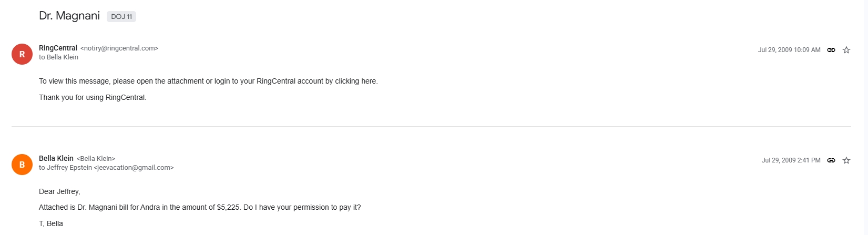The height and width of the screenshot is (235, 868).
Task: Open Bella Klein sender name in second email
Action: (x=56, y=158)
